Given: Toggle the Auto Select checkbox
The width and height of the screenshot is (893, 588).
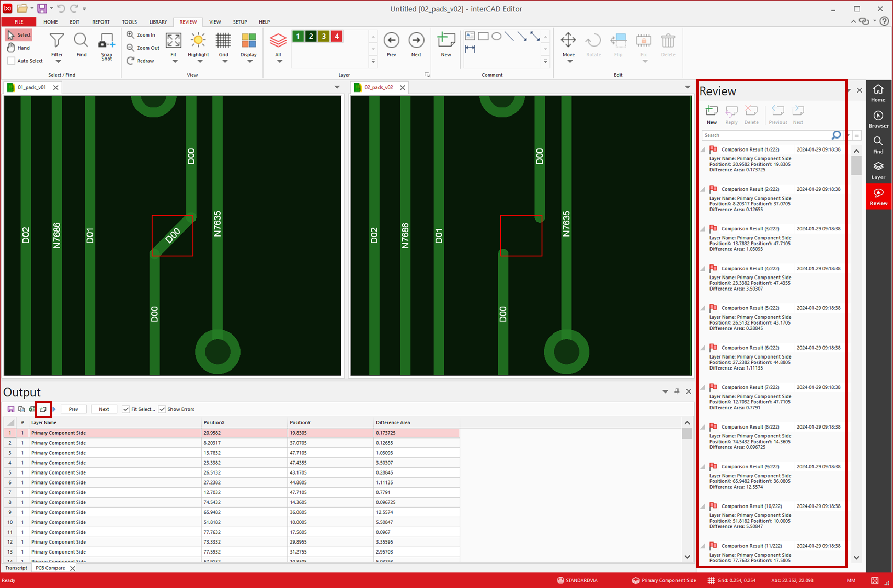Looking at the screenshot, I should pos(11,61).
